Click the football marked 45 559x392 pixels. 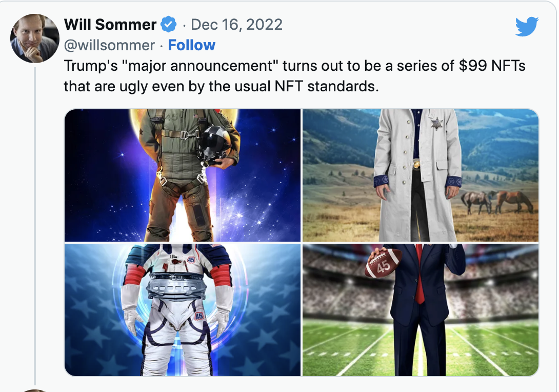click(384, 264)
